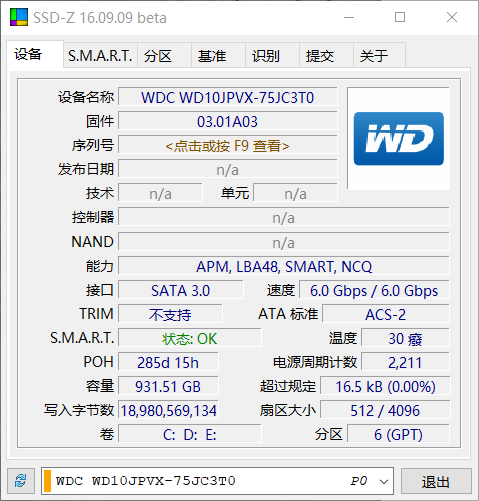Open the 基准 benchmark tab
The width and height of the screenshot is (479, 501).
pyautogui.click(x=218, y=55)
